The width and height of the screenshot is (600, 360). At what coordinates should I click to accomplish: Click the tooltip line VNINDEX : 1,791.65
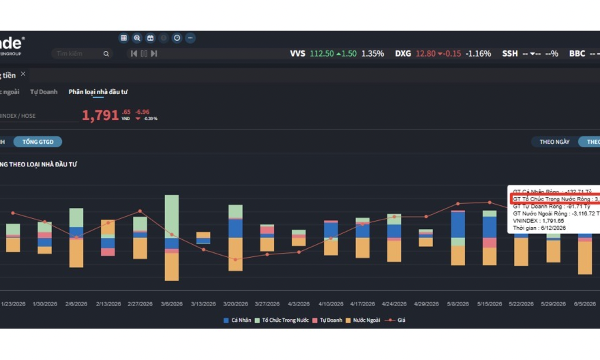(x=538, y=221)
